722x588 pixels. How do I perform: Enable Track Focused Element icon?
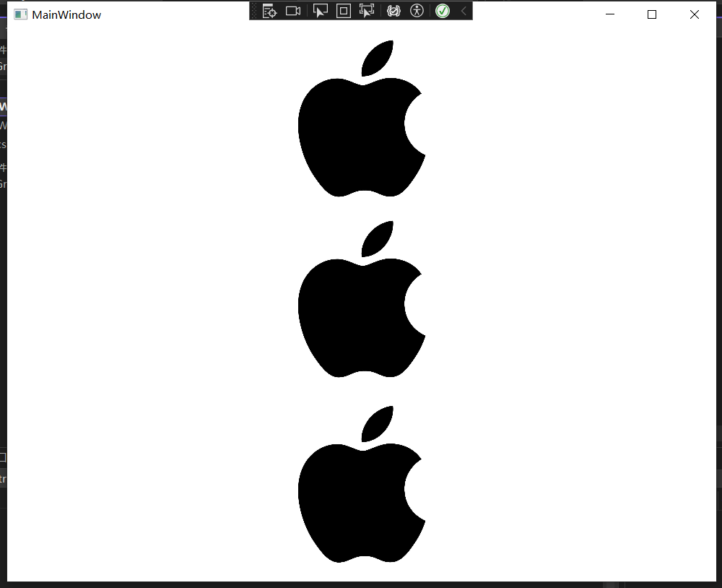tap(367, 11)
